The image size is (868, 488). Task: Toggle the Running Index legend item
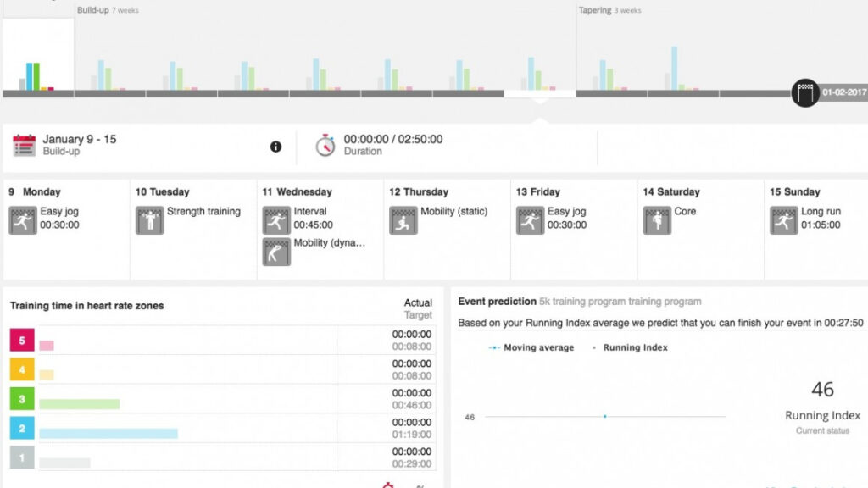click(631, 347)
